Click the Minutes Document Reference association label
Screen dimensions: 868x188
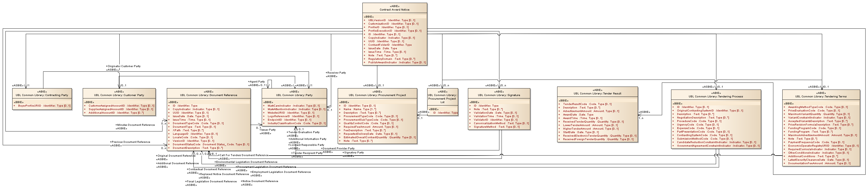tap(135, 125)
